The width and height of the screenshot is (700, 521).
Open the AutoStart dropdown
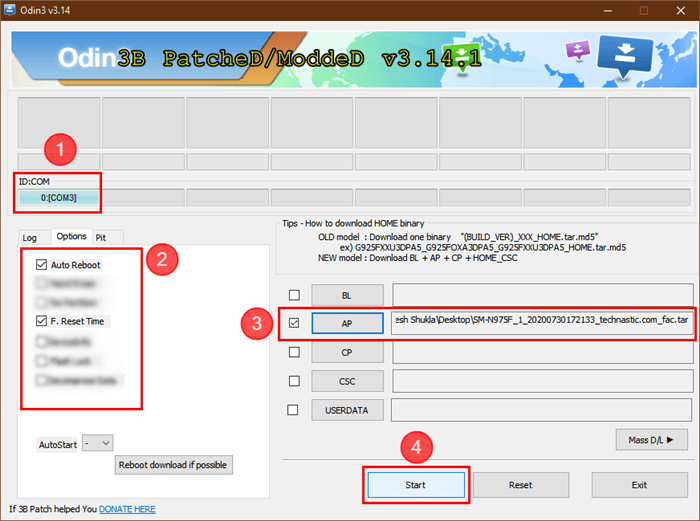98,443
